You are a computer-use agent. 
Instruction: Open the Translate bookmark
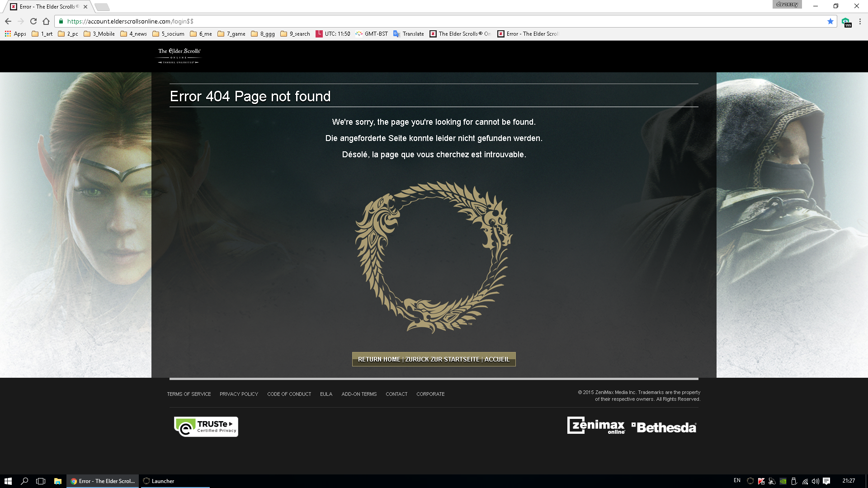pyautogui.click(x=409, y=34)
